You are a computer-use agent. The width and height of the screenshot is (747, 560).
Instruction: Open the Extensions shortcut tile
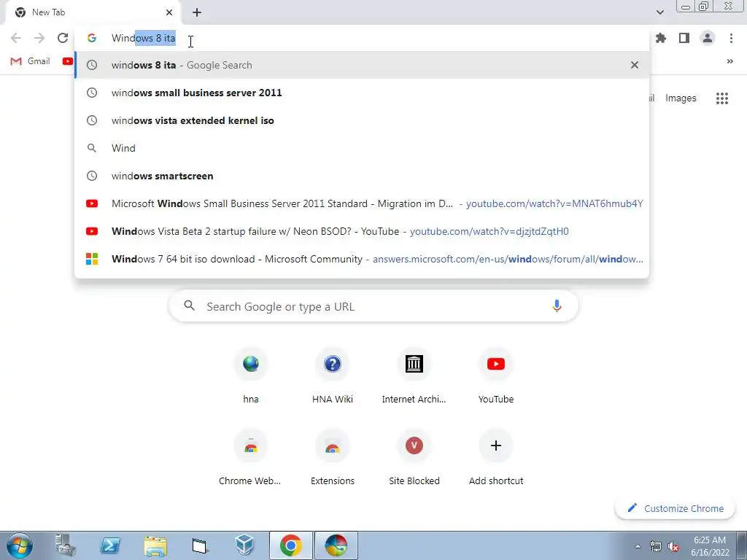tap(333, 458)
